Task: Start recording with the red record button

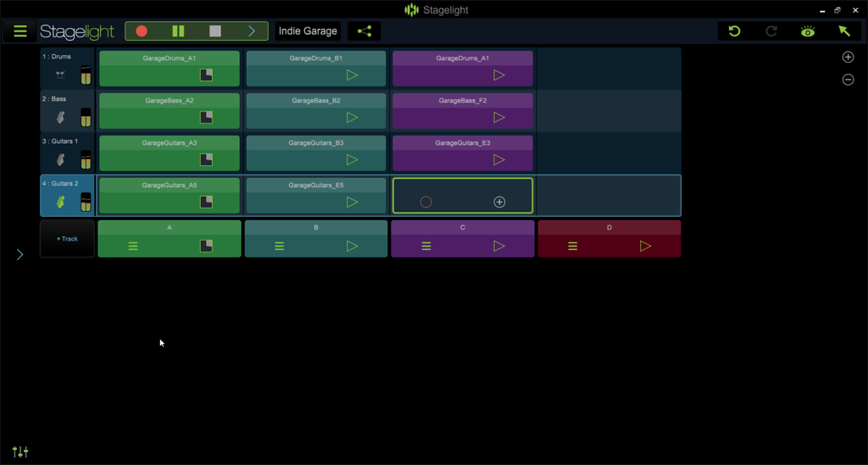Action: click(142, 31)
